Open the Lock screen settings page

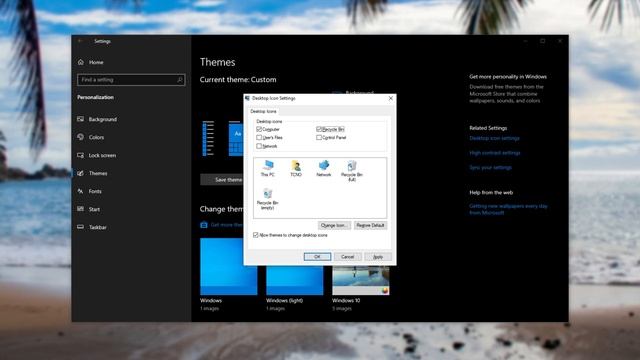(x=102, y=155)
